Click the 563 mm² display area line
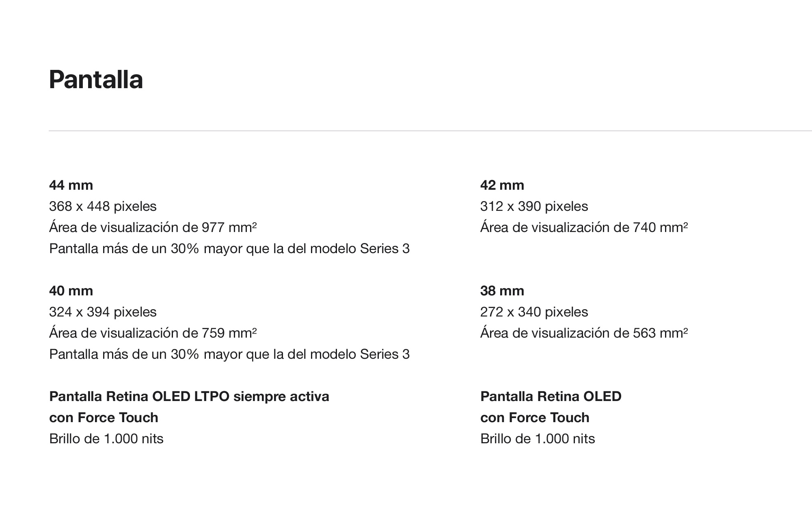Screen dimensions: 812x516 [584, 333]
